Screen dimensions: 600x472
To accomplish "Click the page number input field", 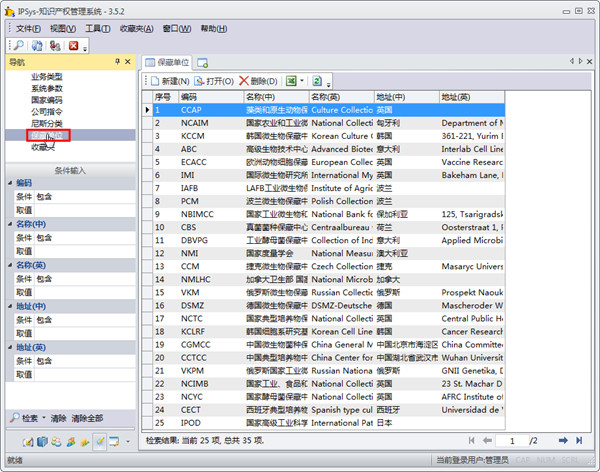I will point(512,441).
